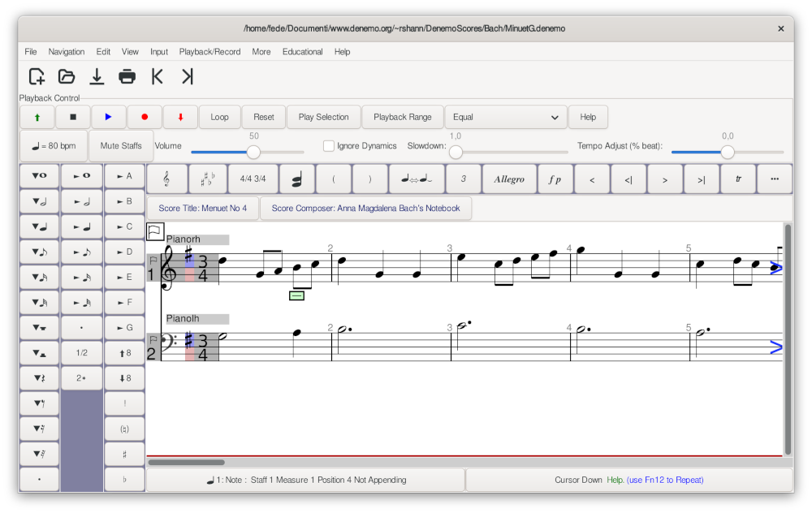Click the new score icon
Viewport: 812px width, 513px height.
click(x=37, y=77)
